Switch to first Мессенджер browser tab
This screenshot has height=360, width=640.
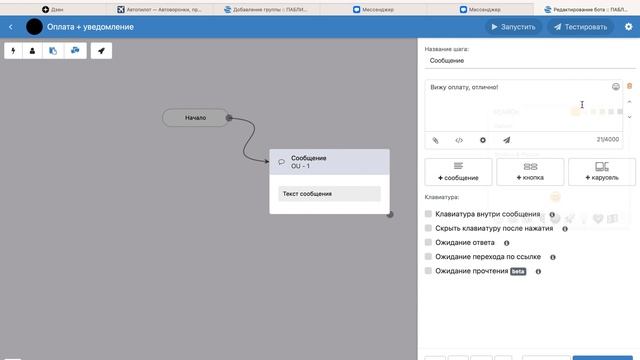373,9
